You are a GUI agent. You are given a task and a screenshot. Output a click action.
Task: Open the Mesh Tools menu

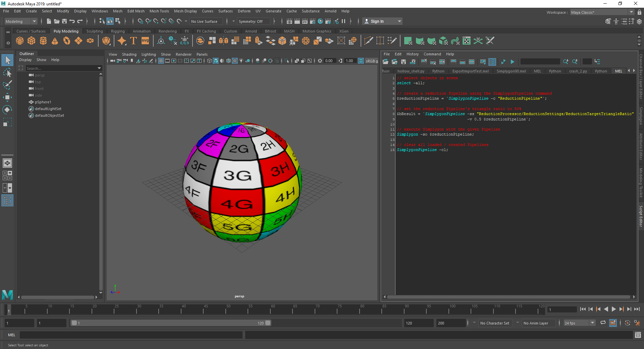(x=159, y=11)
